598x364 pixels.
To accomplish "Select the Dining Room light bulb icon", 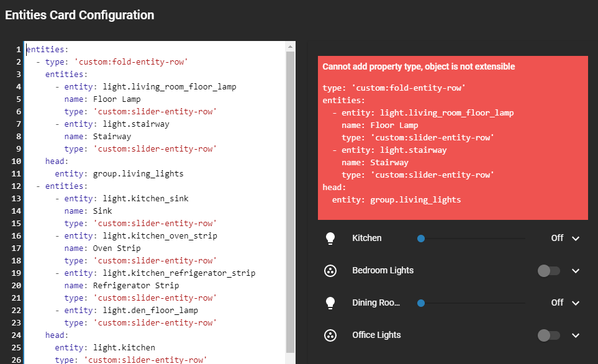I will click(330, 303).
